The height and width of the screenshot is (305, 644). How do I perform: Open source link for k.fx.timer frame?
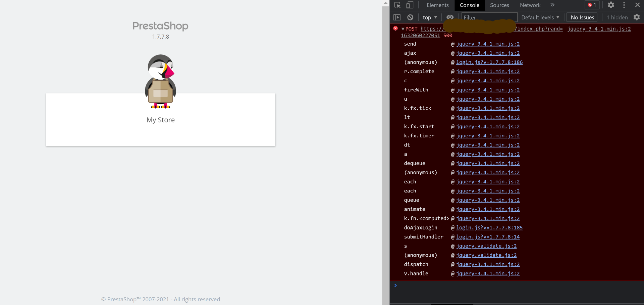488,136
